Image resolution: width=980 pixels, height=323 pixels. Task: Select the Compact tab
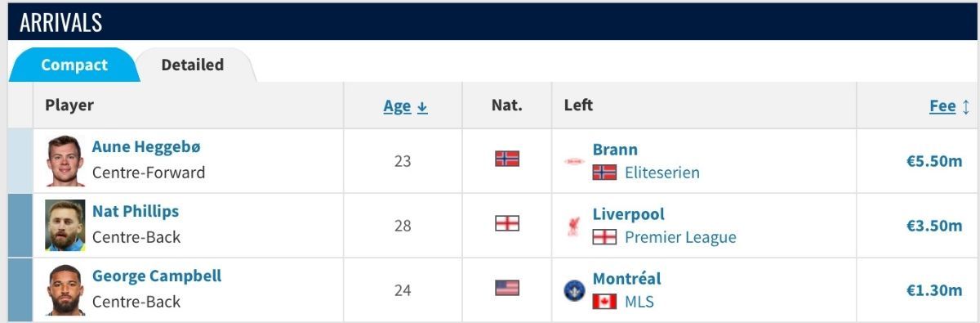point(74,65)
